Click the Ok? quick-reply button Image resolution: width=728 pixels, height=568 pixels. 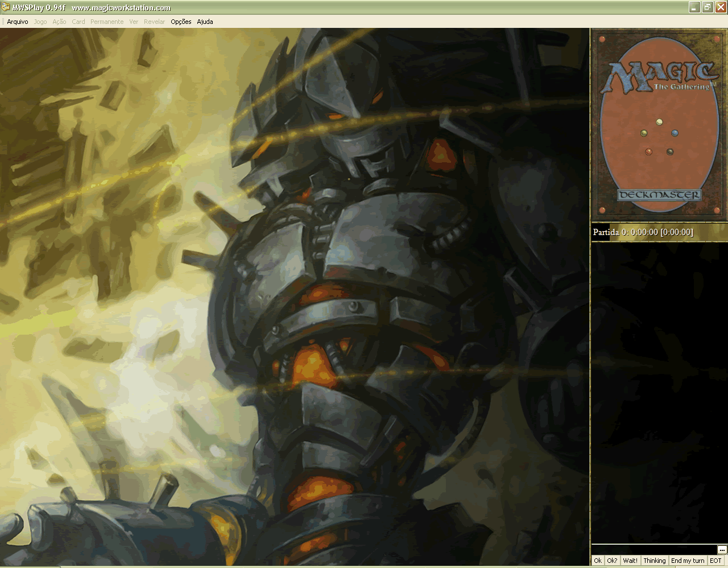pyautogui.click(x=612, y=561)
